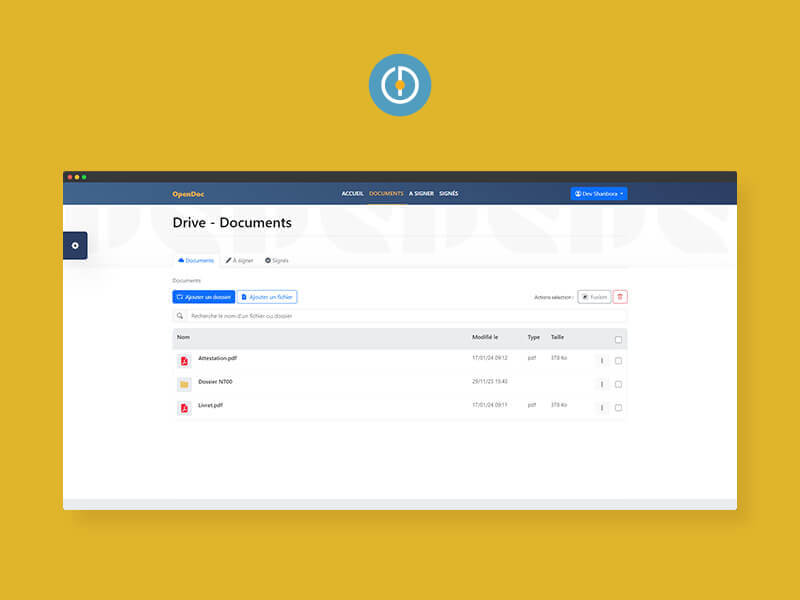Open the options menu for Attestation.pdf row
800x600 pixels.
tap(602, 360)
